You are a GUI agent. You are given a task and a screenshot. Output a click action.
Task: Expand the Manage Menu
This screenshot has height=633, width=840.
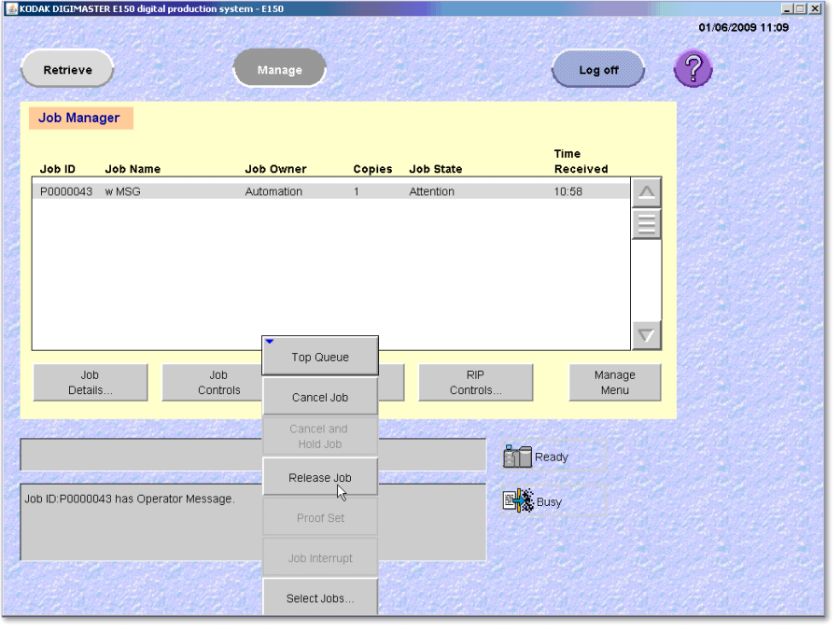(x=614, y=383)
